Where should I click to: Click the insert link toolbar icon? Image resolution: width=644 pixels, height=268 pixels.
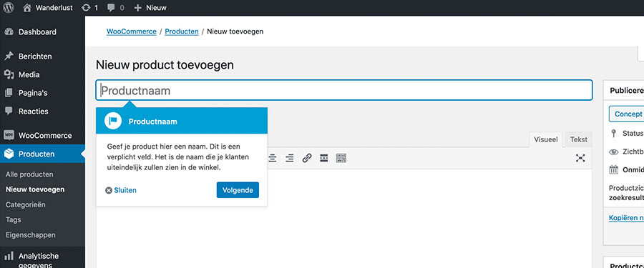[x=307, y=158]
